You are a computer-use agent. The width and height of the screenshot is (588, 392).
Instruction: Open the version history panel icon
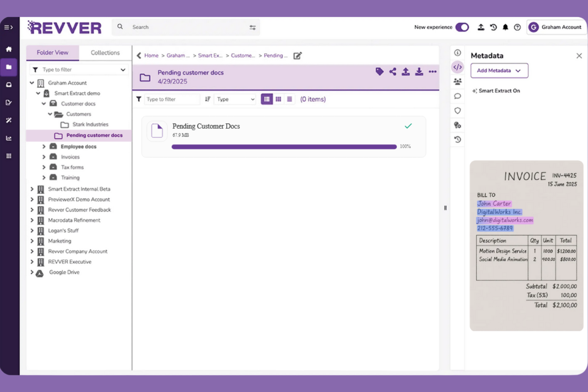[x=458, y=139]
